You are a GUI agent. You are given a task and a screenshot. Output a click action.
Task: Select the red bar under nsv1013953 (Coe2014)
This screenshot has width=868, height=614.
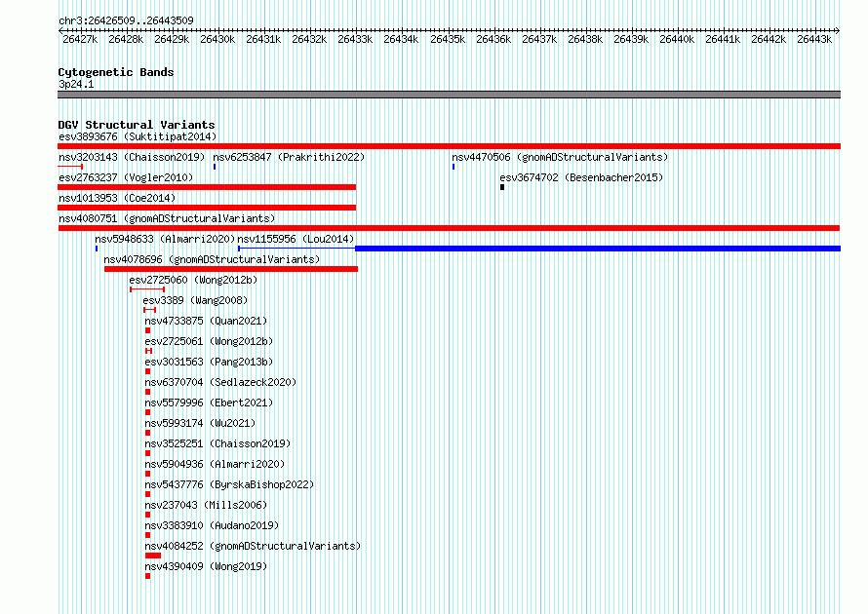pos(207,208)
